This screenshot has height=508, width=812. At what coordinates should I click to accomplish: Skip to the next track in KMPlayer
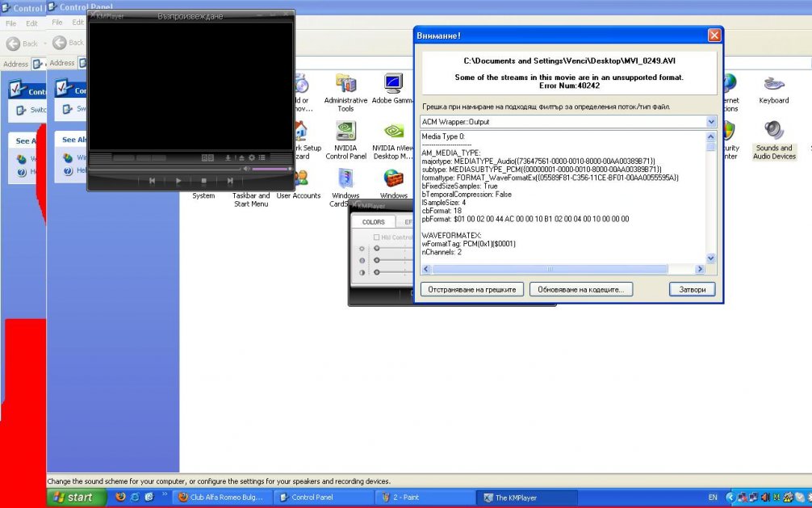(230, 181)
